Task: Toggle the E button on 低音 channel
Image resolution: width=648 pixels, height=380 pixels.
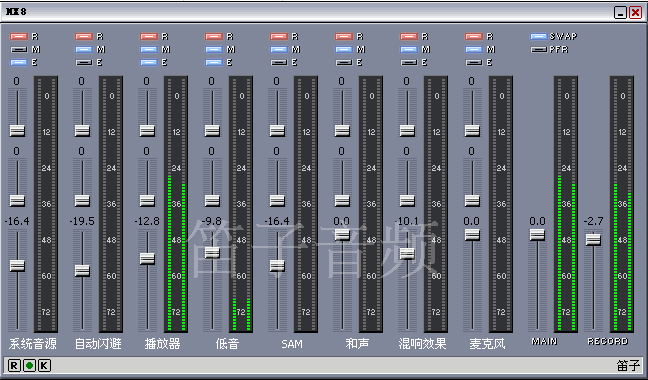Action: pyautogui.click(x=214, y=62)
